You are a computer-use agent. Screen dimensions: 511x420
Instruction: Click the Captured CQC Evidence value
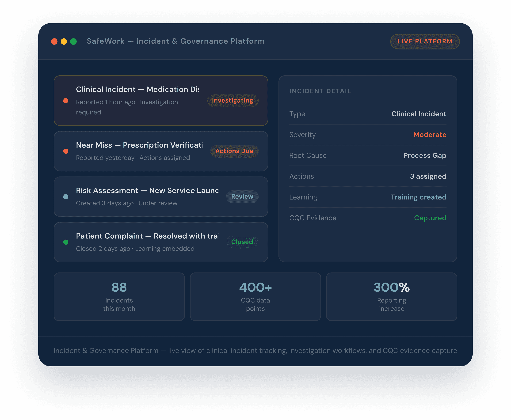click(x=430, y=218)
